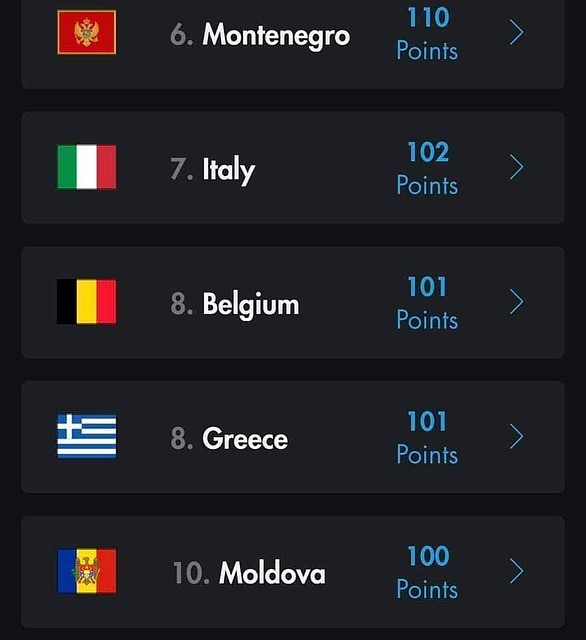The height and width of the screenshot is (640, 586).
Task: Open Moldova row chevron arrow
Action: pyautogui.click(x=517, y=571)
